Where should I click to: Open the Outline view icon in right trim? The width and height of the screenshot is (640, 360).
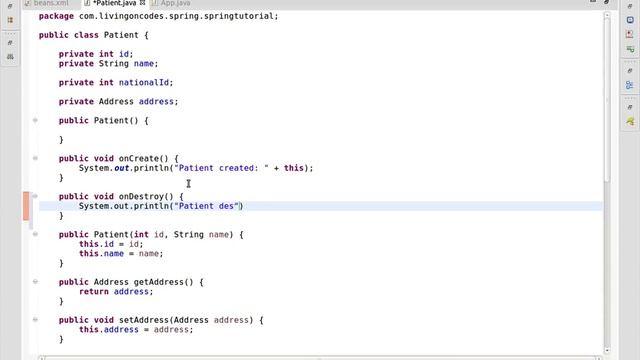[630, 85]
